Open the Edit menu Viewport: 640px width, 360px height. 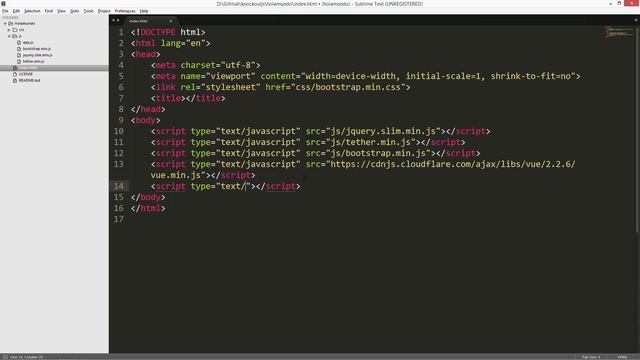pyautogui.click(x=16, y=11)
